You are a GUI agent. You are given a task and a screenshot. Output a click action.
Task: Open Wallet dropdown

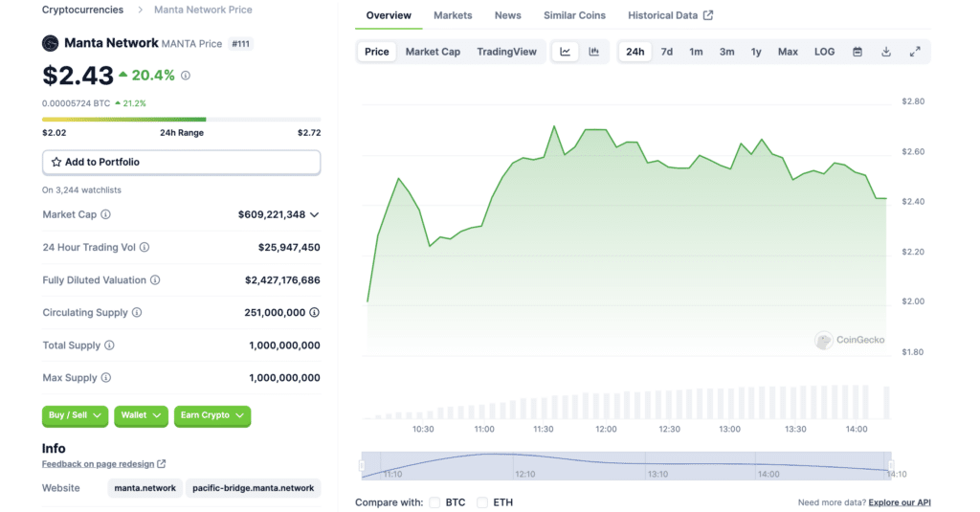pyautogui.click(x=142, y=415)
